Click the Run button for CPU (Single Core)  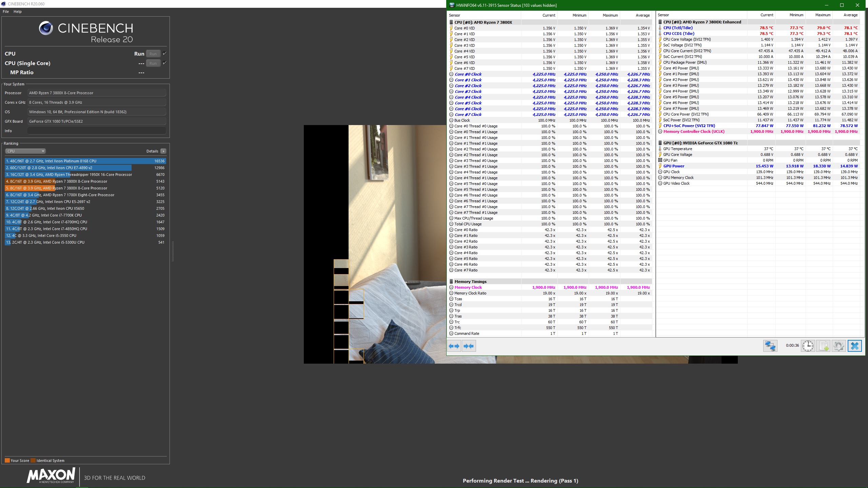coord(153,63)
